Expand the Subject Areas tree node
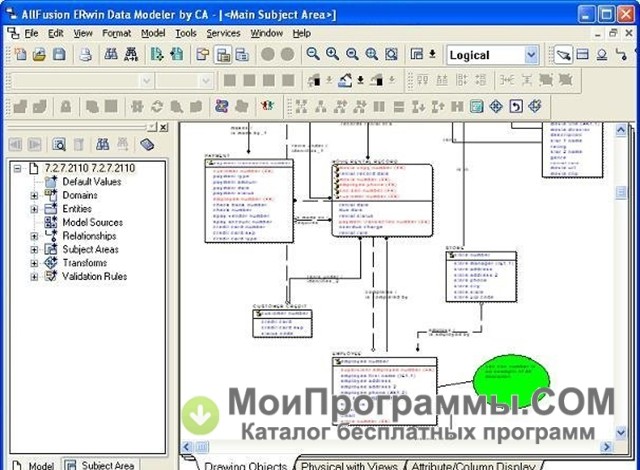This screenshot has width=640, height=470. click(x=34, y=250)
